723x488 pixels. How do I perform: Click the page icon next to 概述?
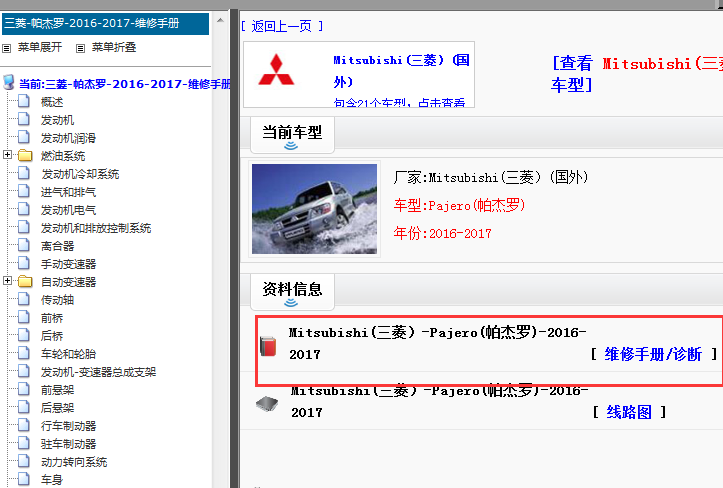tap(24, 101)
